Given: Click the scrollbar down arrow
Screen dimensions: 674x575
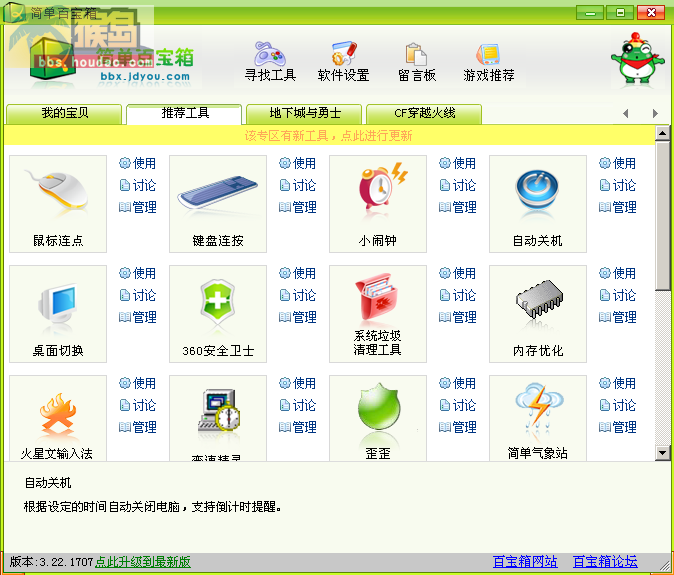Looking at the screenshot, I should coord(662,453).
